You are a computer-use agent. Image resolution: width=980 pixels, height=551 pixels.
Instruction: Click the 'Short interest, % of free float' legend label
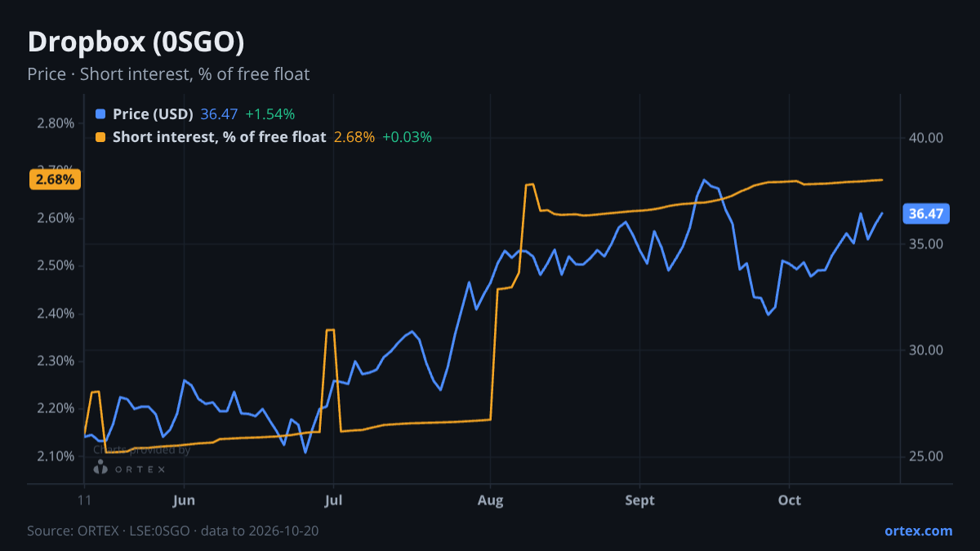click(219, 137)
